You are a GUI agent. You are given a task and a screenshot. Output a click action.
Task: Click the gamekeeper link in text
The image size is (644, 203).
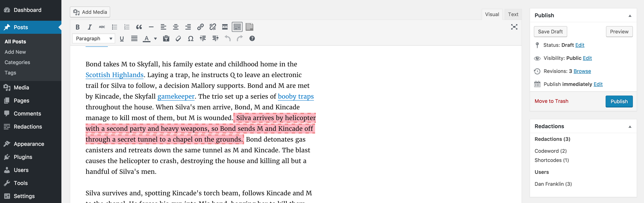176,97
